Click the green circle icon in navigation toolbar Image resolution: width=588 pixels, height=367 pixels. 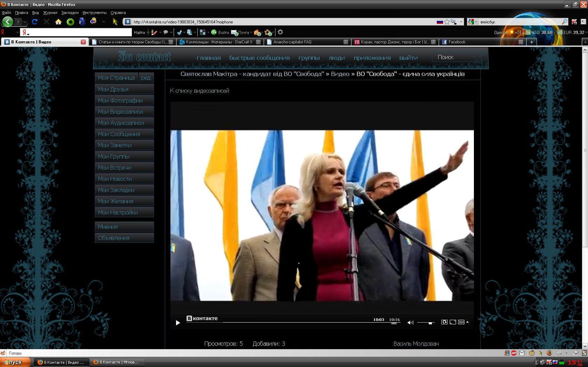tap(70, 22)
